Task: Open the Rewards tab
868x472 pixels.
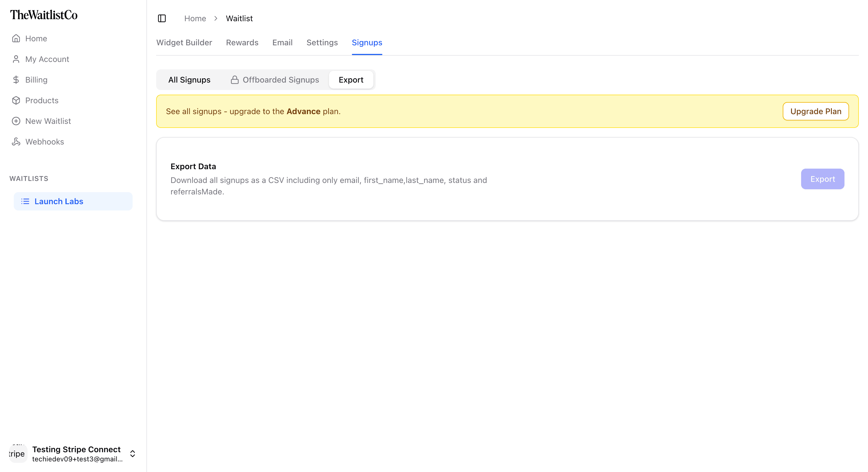Action: tap(242, 43)
